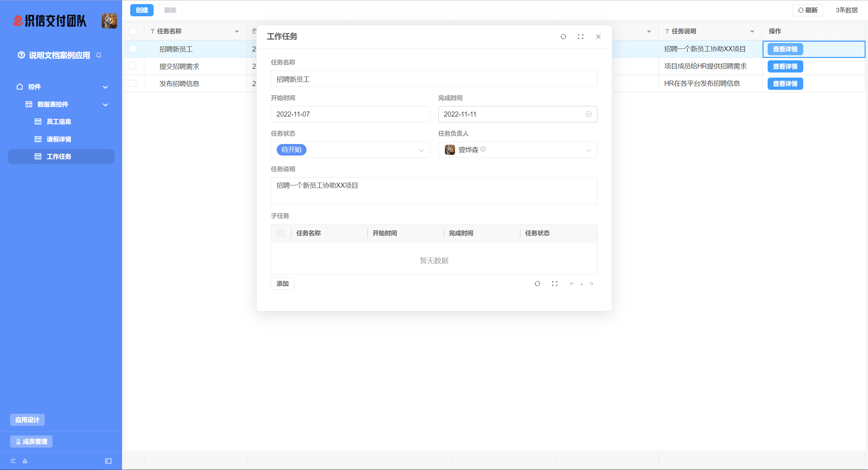This screenshot has height=470, width=868.
Task: Open 员工信息 in the sidebar
Action: (x=59, y=122)
